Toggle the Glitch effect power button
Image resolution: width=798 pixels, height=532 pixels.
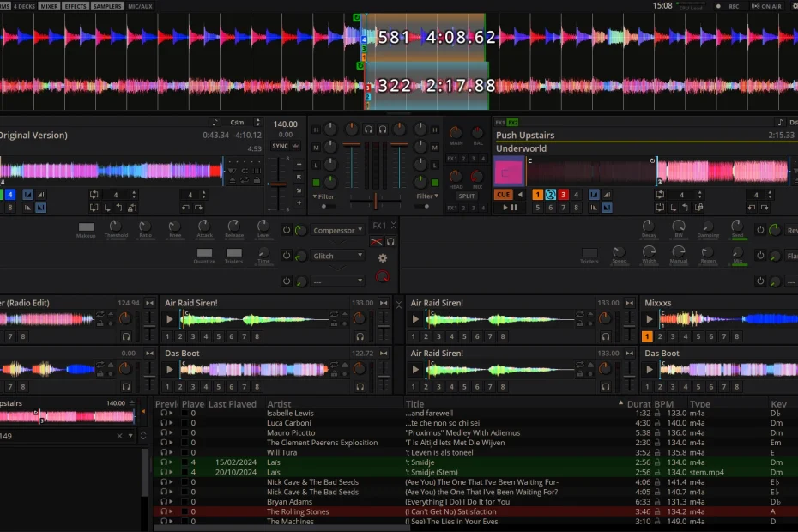click(287, 255)
